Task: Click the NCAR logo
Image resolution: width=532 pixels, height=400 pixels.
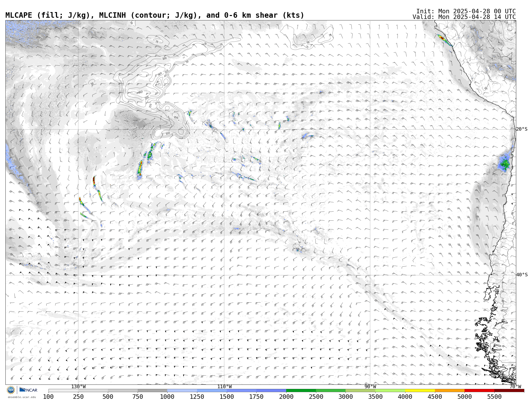Action: tap(28, 390)
